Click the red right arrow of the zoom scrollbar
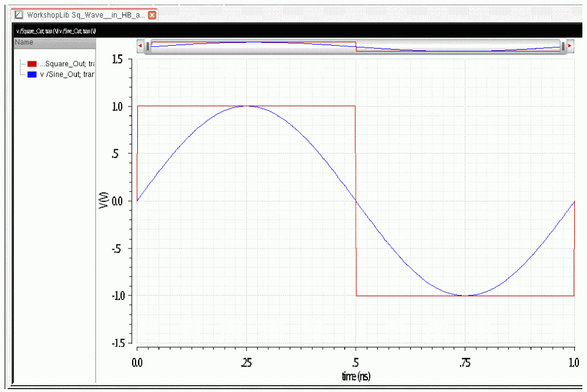 (x=570, y=46)
